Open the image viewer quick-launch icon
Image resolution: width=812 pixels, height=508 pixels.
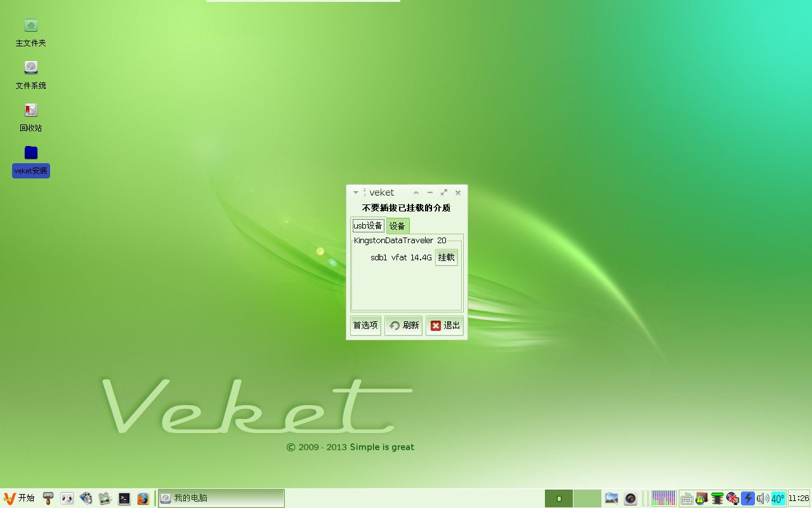105,498
